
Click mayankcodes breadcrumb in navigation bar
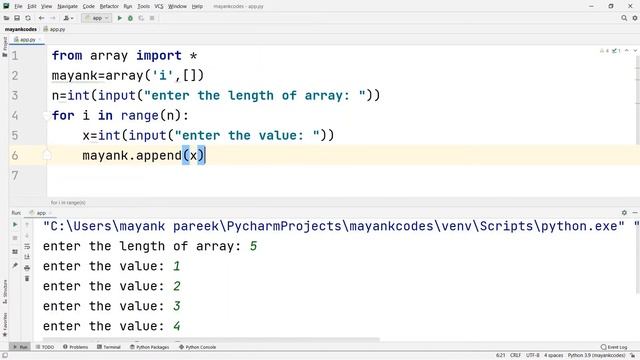point(21,29)
